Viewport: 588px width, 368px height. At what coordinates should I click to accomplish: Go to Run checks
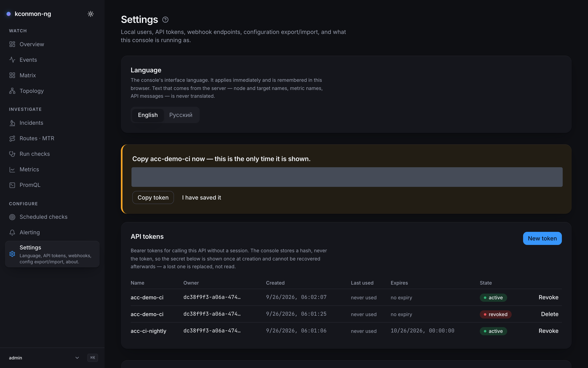52,154
